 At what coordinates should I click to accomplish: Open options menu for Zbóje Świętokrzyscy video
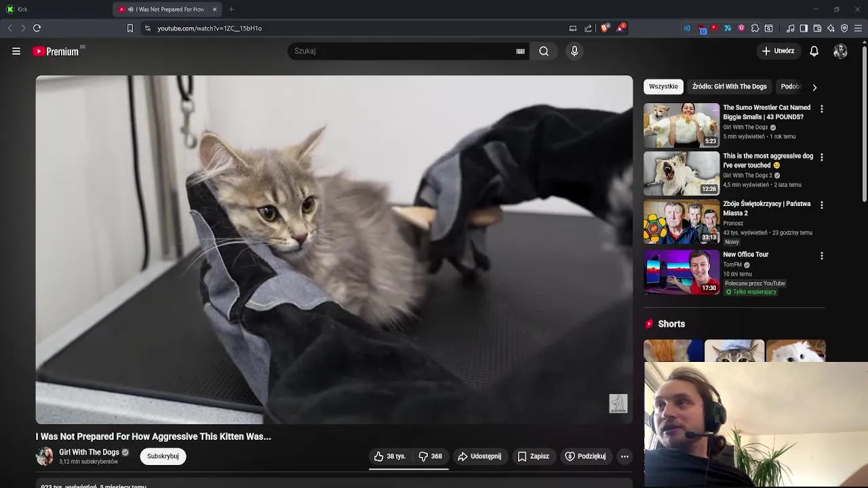[821, 205]
